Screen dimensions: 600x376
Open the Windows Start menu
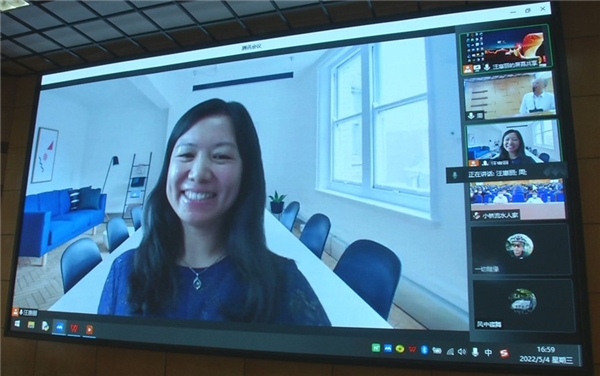[x=17, y=324]
